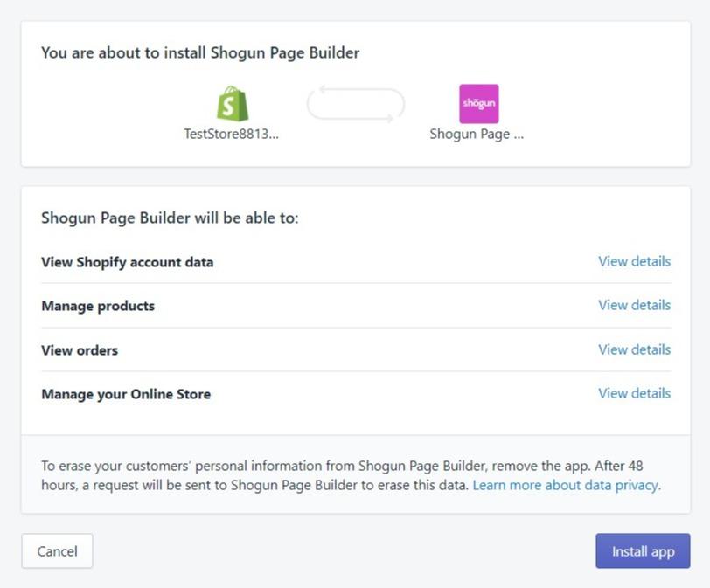
Task: Open View details for View orders
Action: (x=634, y=349)
